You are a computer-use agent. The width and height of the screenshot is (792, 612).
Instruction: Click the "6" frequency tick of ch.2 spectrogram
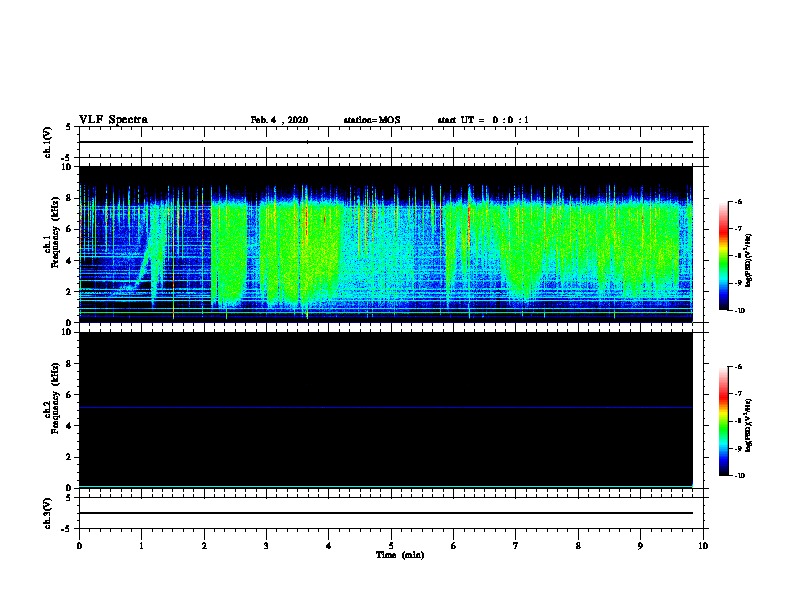point(69,395)
